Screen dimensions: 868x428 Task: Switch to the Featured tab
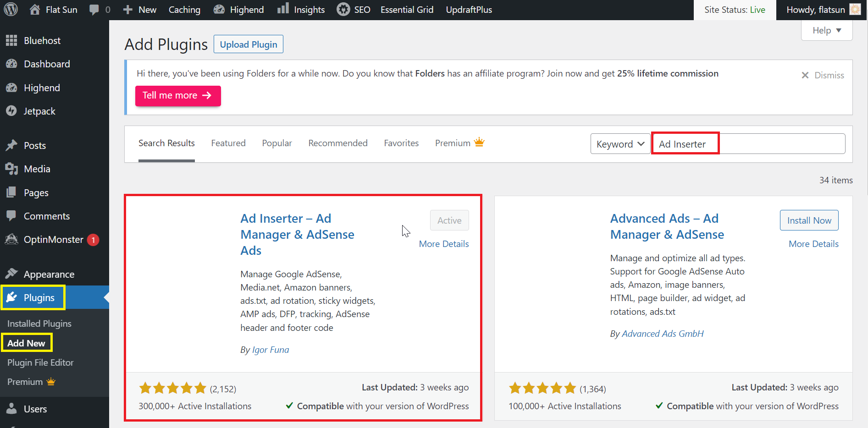tap(228, 143)
